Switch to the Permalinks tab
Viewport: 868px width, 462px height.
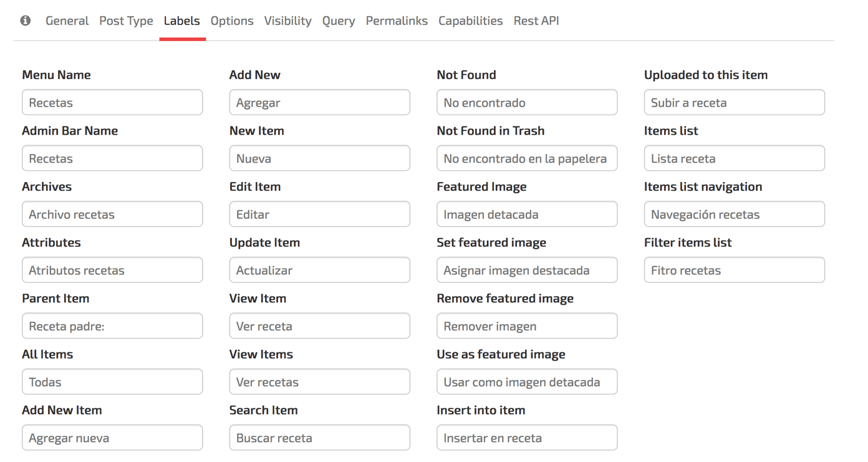click(x=397, y=21)
